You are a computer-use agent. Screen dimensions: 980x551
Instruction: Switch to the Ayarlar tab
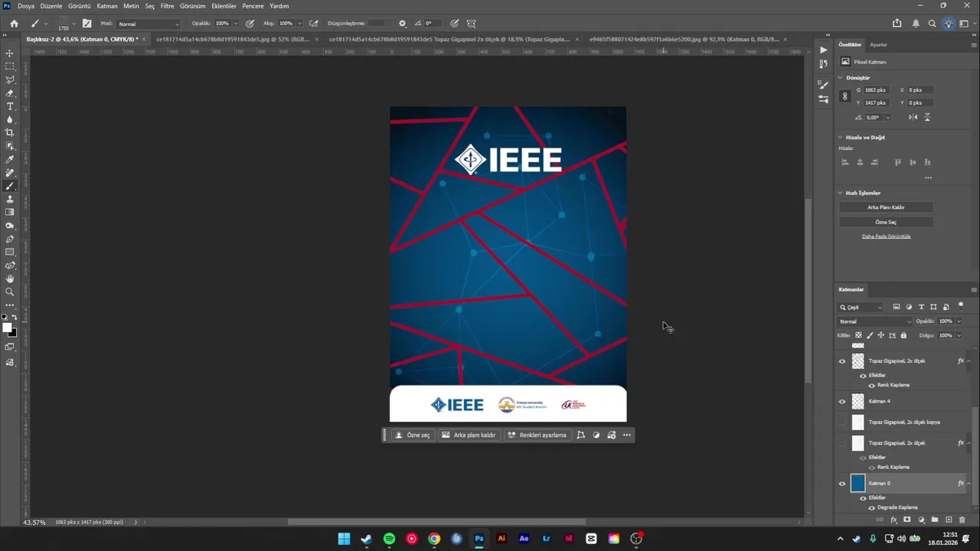(x=878, y=44)
